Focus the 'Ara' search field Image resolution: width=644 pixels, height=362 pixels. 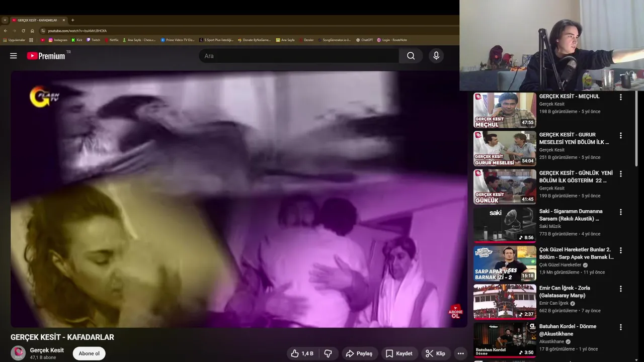click(299, 56)
